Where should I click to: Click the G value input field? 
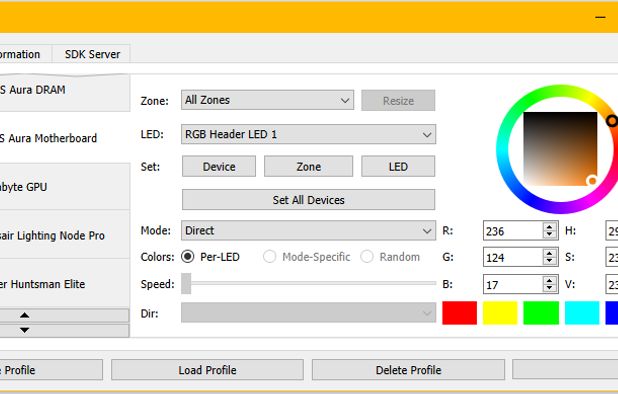[512, 258]
